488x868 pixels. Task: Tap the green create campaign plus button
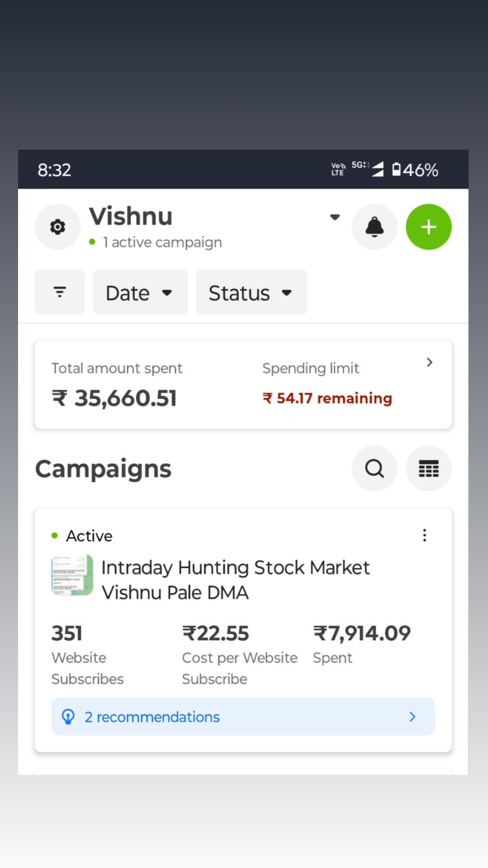pyautogui.click(x=428, y=227)
